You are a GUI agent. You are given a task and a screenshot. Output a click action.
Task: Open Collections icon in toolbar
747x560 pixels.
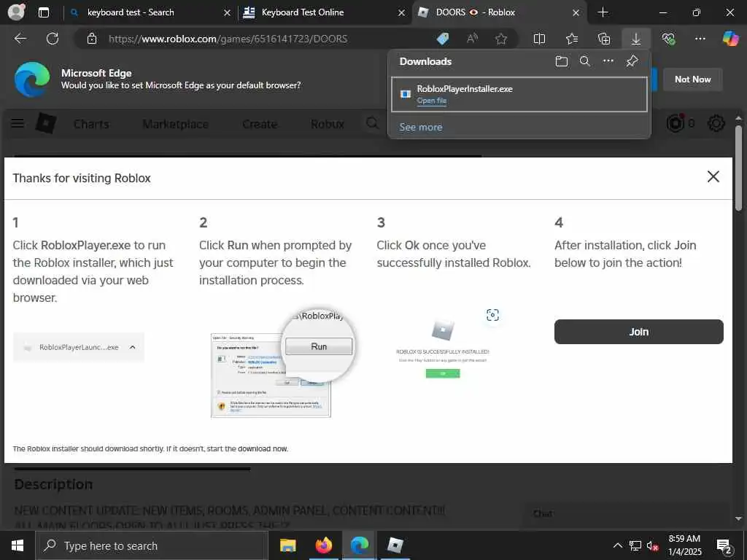click(x=604, y=39)
